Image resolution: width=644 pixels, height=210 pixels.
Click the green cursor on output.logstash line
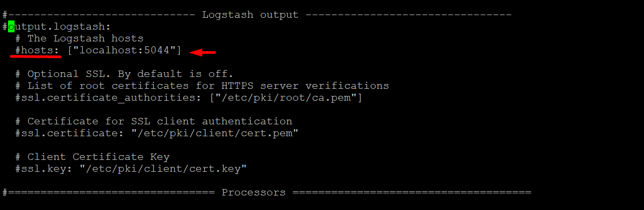pyautogui.click(x=11, y=27)
